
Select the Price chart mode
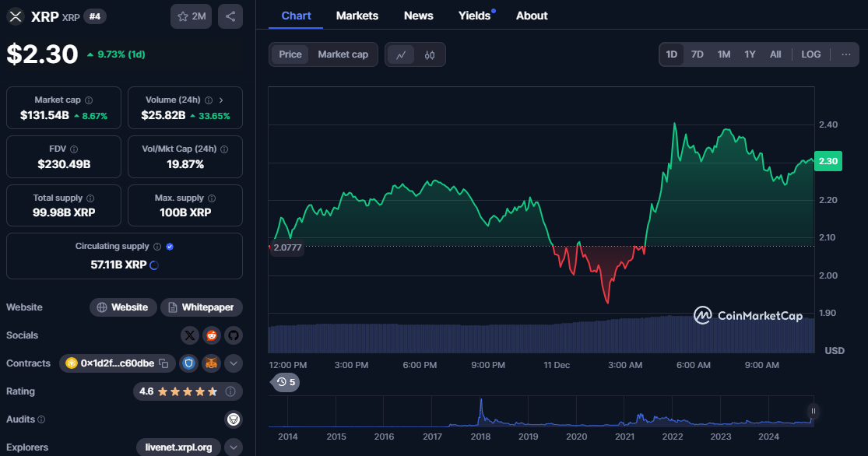290,54
